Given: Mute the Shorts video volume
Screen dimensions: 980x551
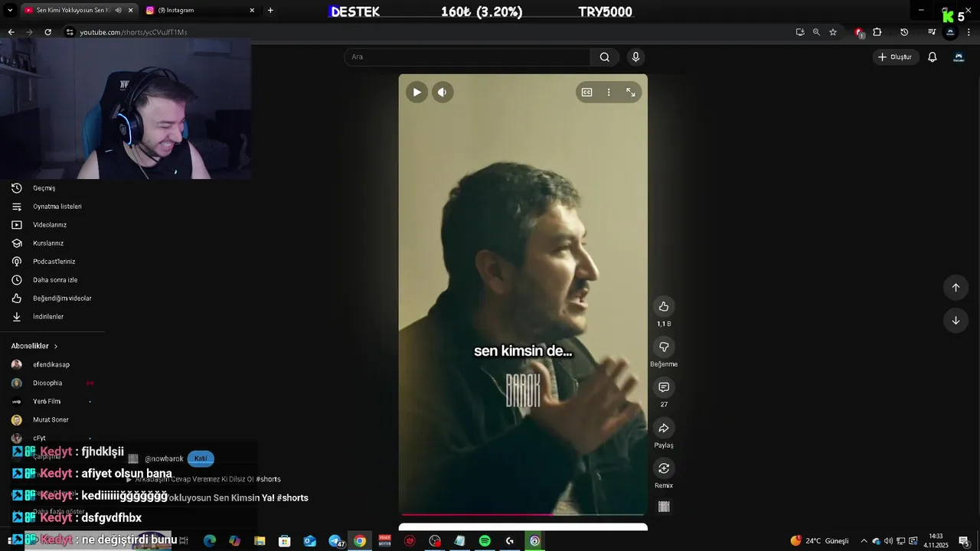Looking at the screenshot, I should [443, 93].
